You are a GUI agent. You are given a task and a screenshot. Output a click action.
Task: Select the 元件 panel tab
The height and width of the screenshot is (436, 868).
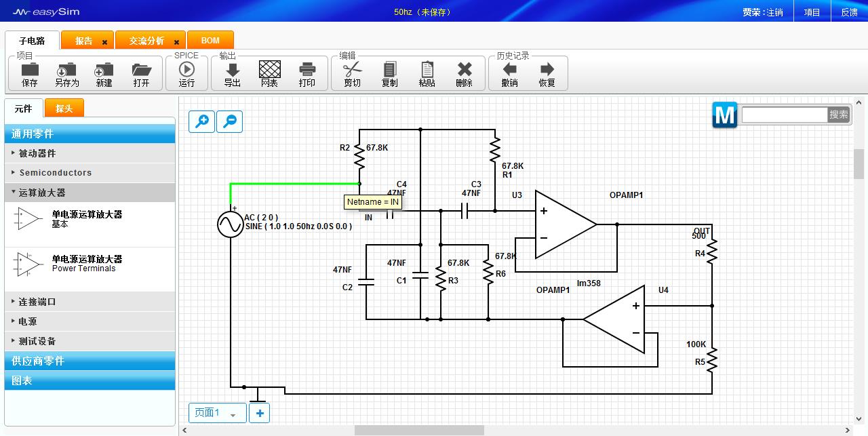coord(24,108)
